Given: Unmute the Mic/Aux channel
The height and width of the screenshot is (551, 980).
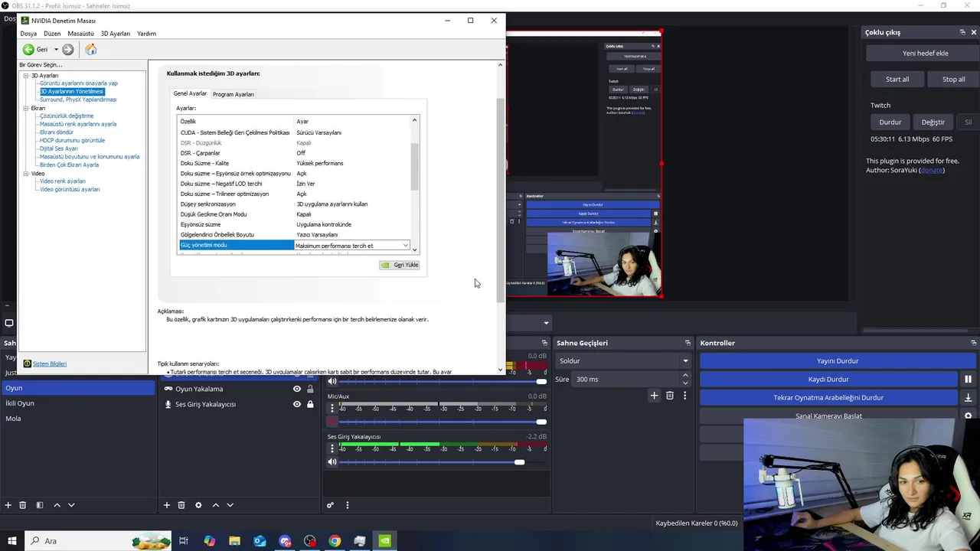Looking at the screenshot, I should [x=332, y=422].
